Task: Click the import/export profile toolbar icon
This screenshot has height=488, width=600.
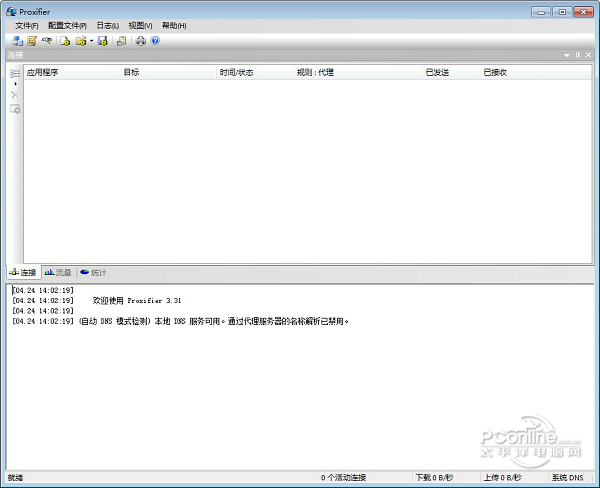Action: click(122, 41)
